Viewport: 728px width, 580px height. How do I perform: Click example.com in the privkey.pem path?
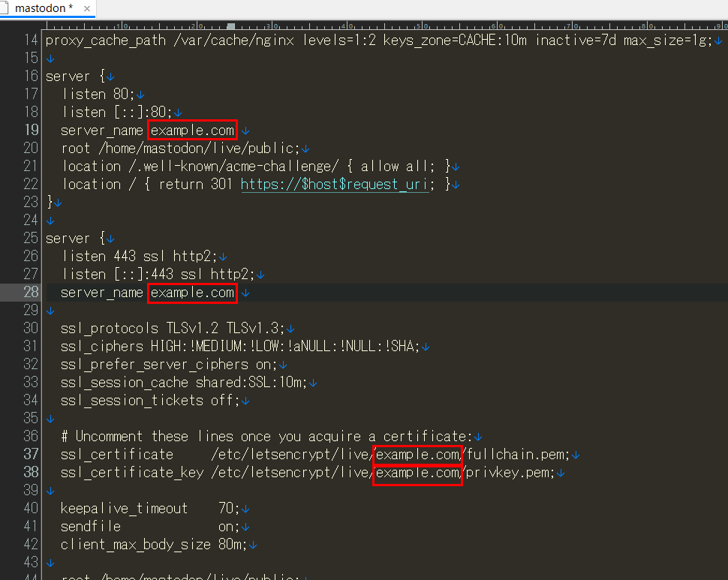click(417, 473)
